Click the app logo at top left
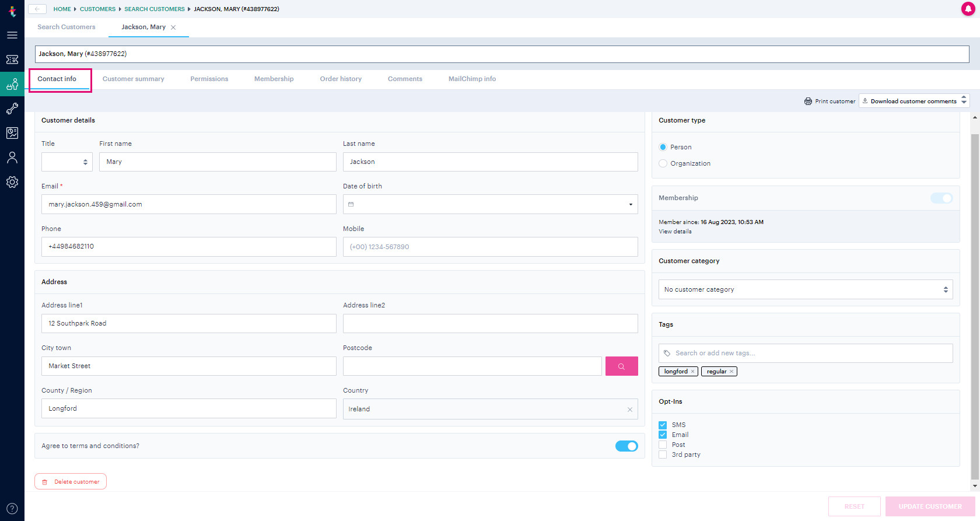Viewport: 980px width, 521px height. pyautogui.click(x=12, y=11)
